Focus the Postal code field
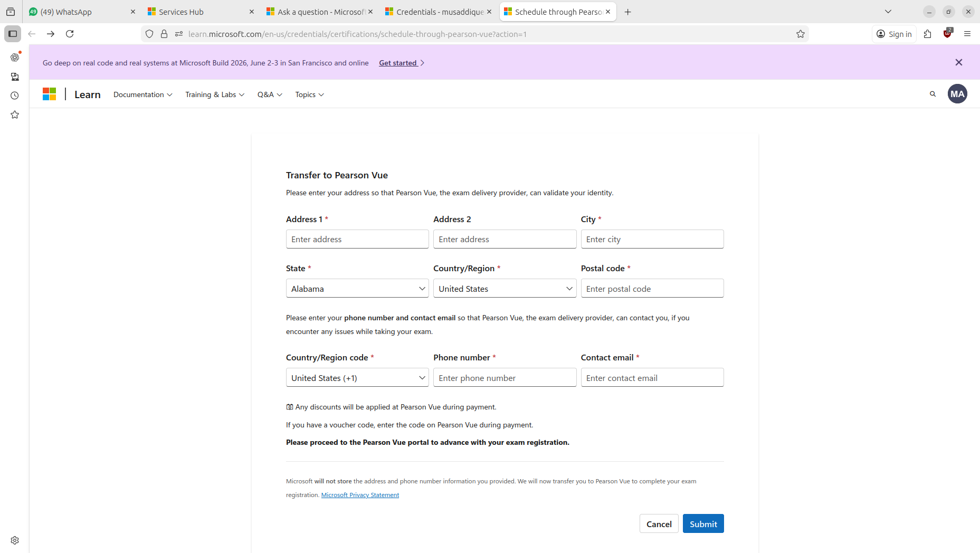The height and width of the screenshot is (553, 980). tap(652, 289)
